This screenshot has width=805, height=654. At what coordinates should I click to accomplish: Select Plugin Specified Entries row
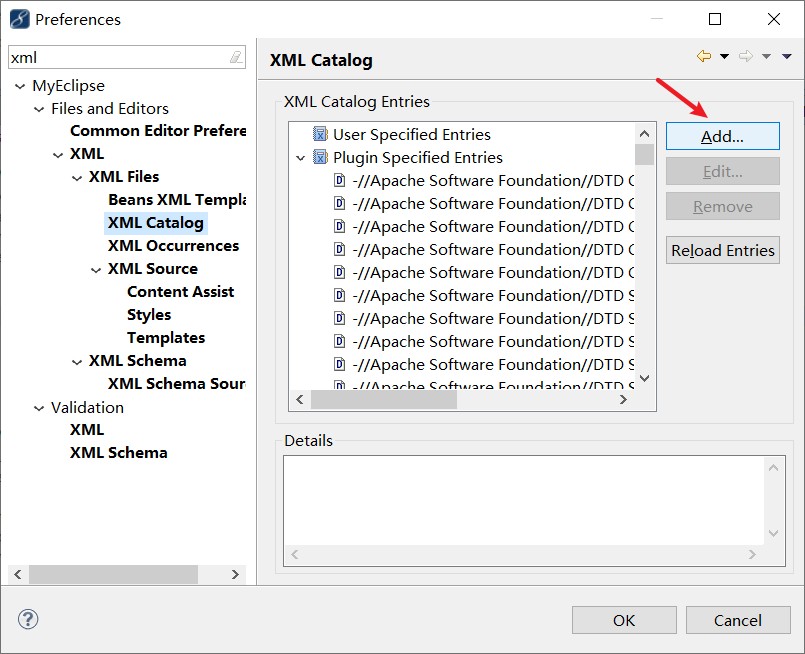418,157
